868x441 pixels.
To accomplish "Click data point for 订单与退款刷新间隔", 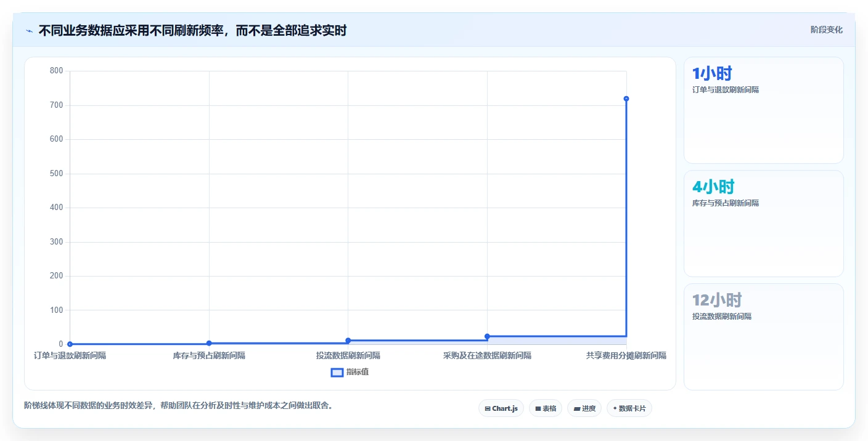I will click(x=70, y=344).
